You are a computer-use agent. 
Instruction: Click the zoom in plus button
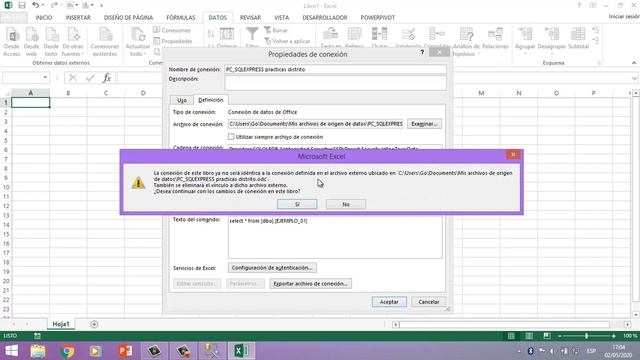[613, 336]
